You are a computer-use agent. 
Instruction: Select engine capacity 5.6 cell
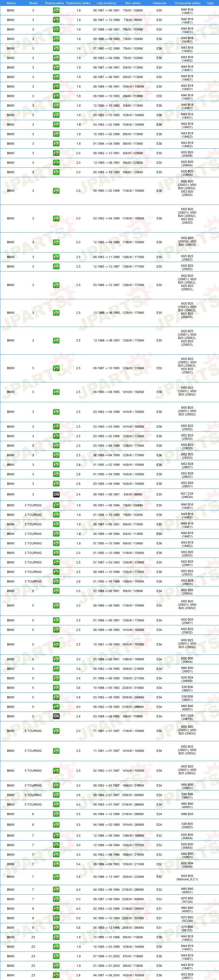[x=78, y=927]
